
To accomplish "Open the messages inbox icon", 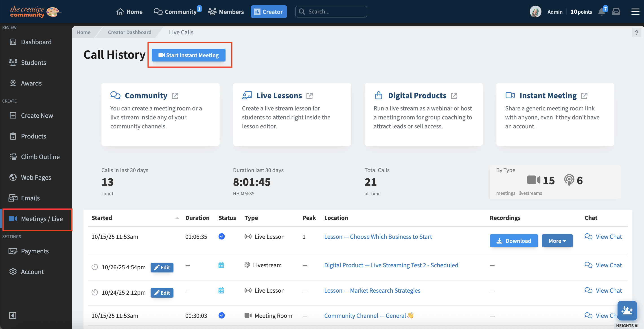I will pyautogui.click(x=616, y=12).
